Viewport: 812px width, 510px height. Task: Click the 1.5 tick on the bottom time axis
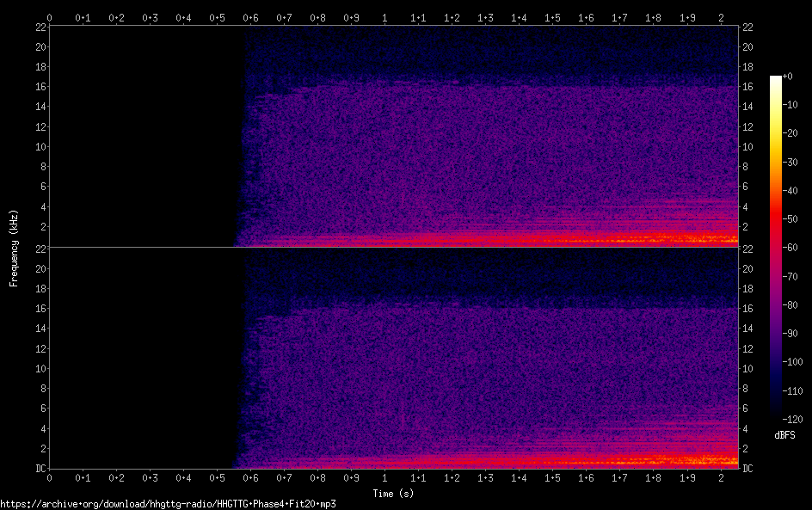point(552,477)
